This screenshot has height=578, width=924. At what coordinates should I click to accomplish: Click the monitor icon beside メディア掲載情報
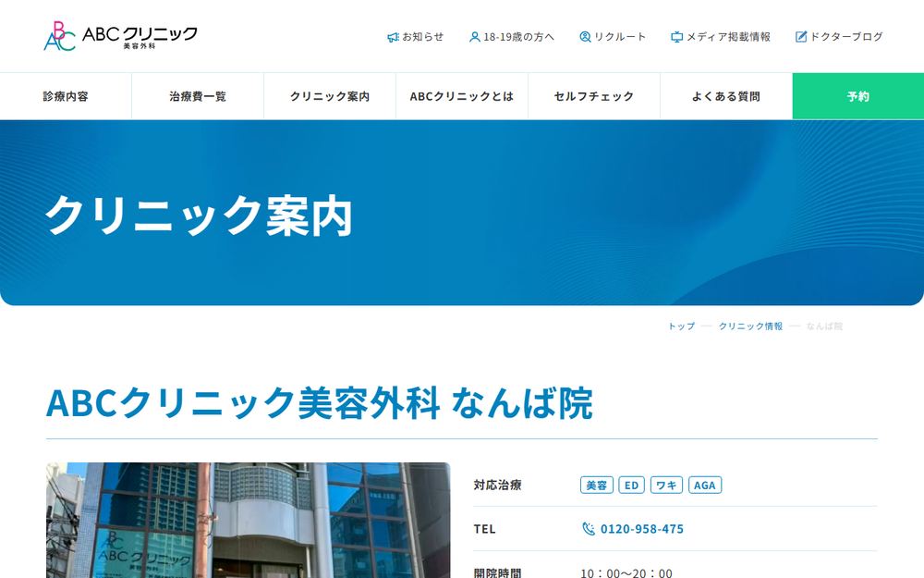[676, 37]
